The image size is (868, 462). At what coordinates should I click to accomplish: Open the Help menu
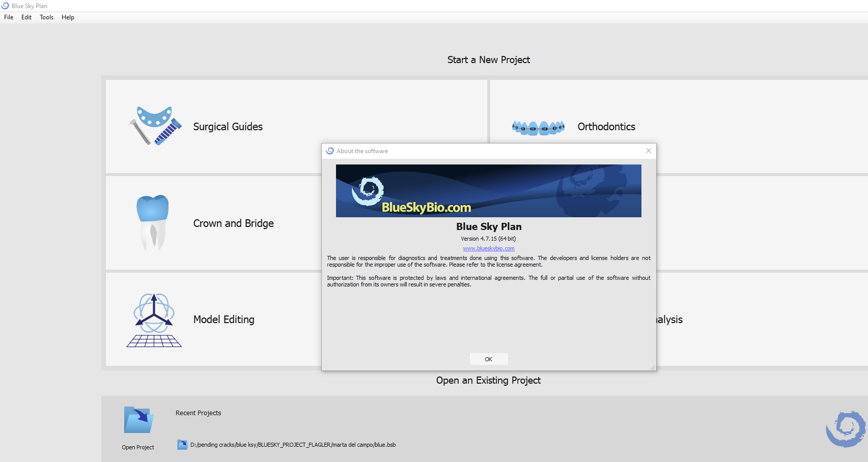click(x=68, y=17)
